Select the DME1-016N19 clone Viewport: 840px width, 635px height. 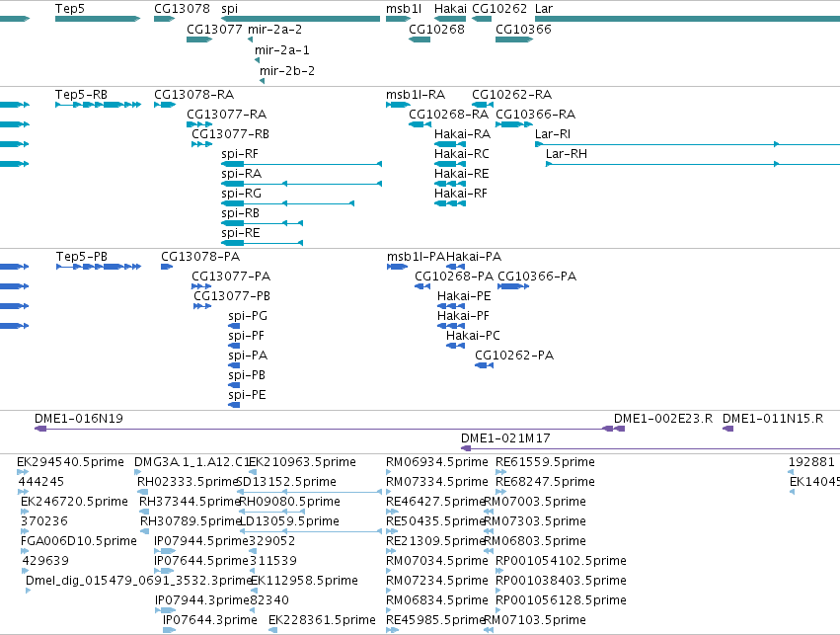click(x=324, y=429)
